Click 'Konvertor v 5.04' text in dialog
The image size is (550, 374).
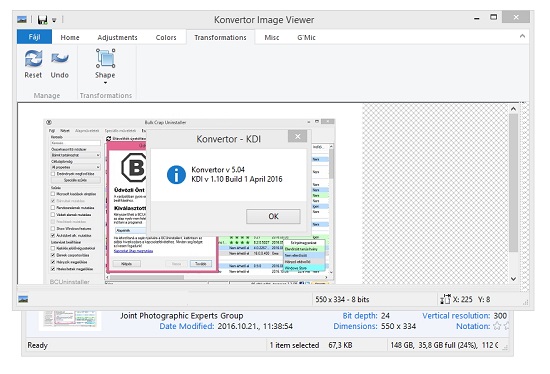tap(218, 170)
